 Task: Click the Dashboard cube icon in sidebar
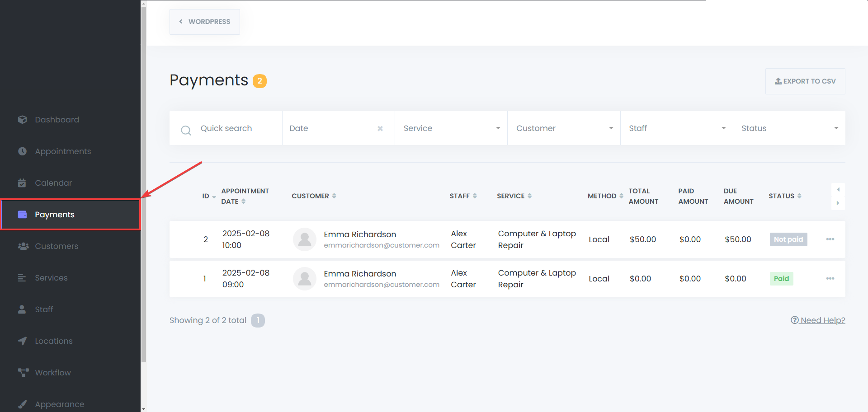22,120
